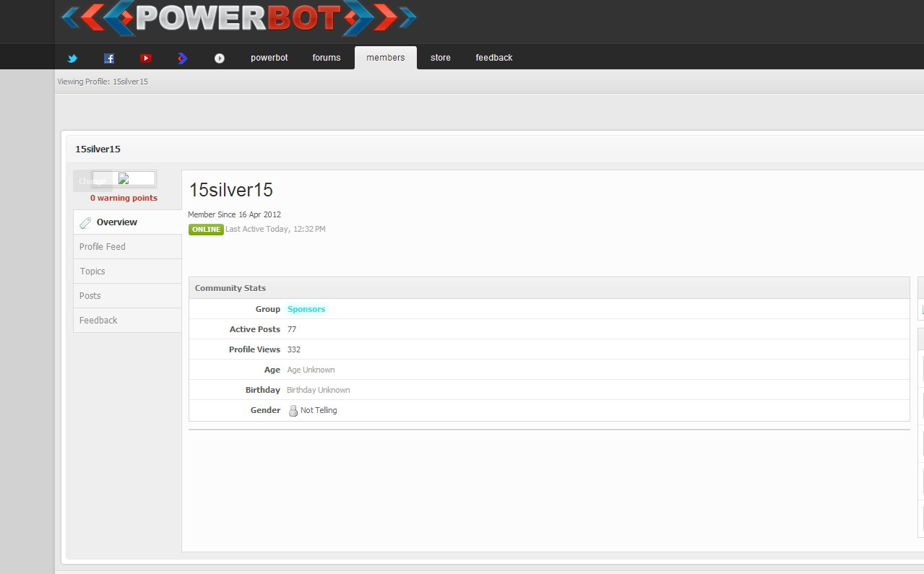Open the feedback menu item in the navbar
The width and height of the screenshot is (924, 574).
pyautogui.click(x=494, y=58)
